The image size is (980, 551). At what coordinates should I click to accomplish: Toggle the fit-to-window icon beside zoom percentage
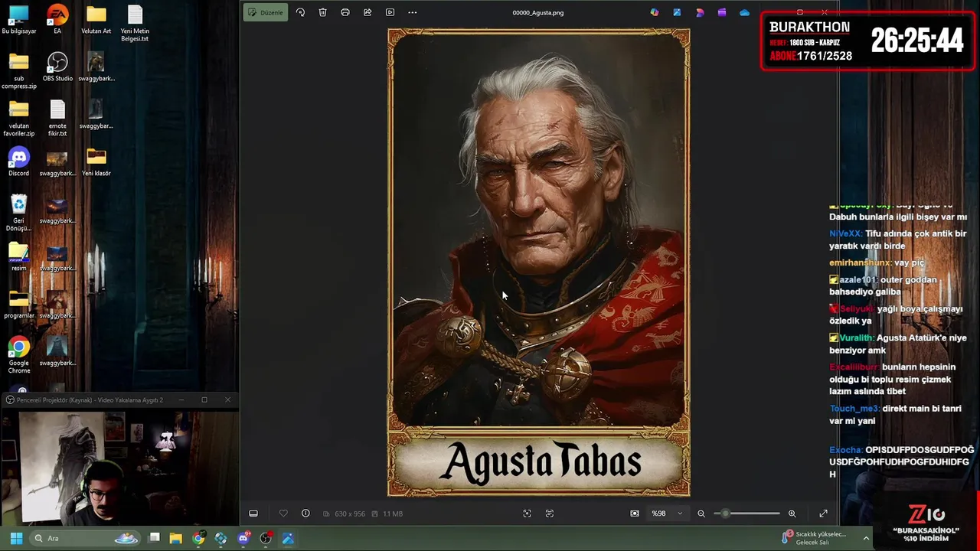click(635, 514)
